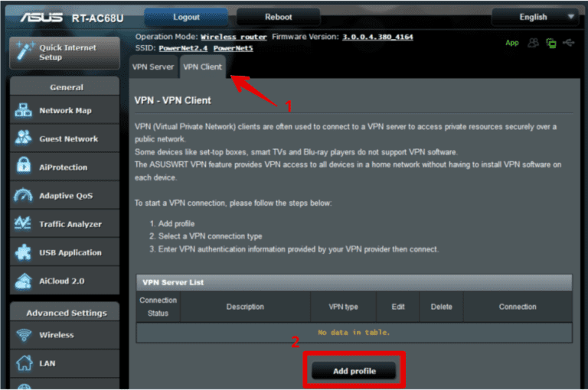Click the Connection Status column header

158,307
